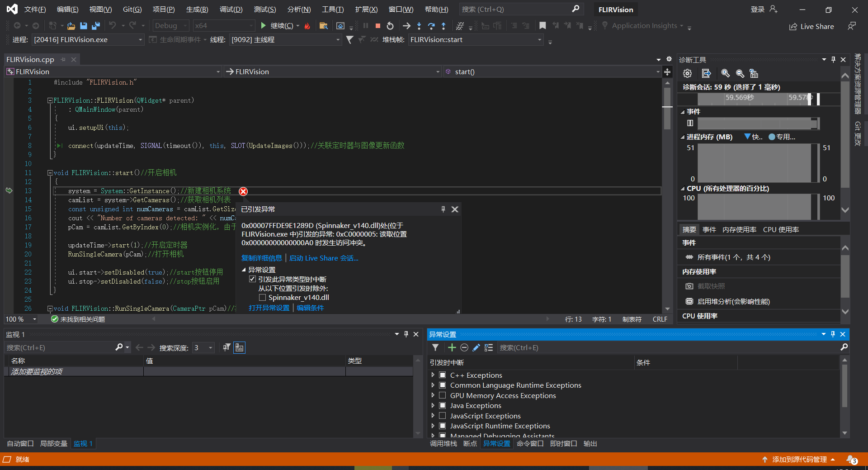Viewport: 868px width, 470px height.
Task: Open the thread [9092] dropdown
Action: pos(285,40)
